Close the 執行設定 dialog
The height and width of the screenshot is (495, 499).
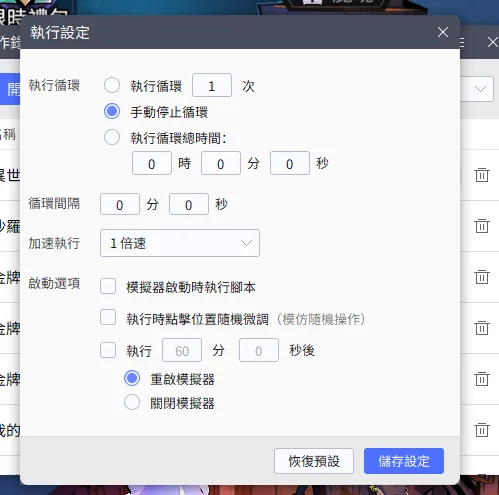(443, 32)
